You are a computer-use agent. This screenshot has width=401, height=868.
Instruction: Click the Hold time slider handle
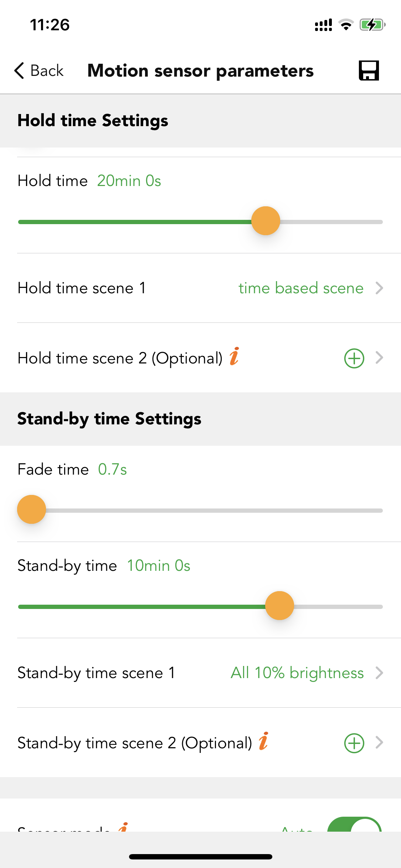[x=266, y=221]
